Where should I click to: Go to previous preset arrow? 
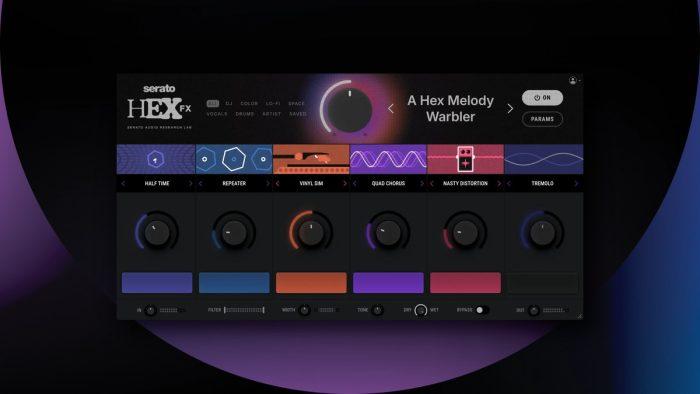coord(391,108)
